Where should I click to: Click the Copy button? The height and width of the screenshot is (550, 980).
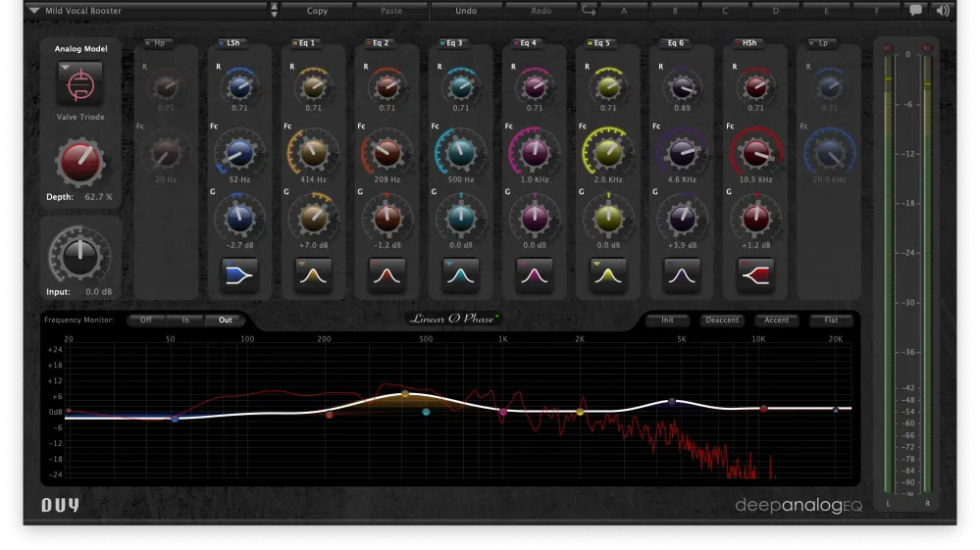coord(317,11)
